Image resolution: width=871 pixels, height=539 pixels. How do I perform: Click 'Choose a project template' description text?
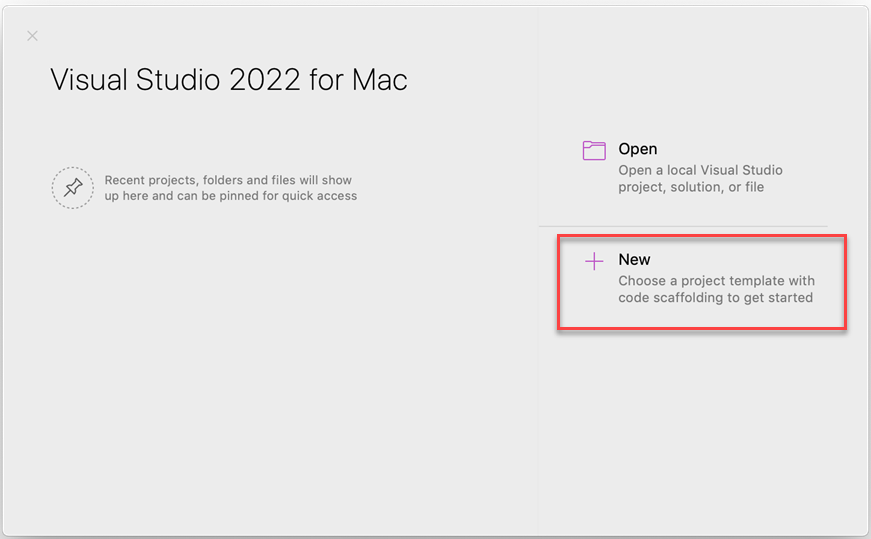[x=717, y=289]
